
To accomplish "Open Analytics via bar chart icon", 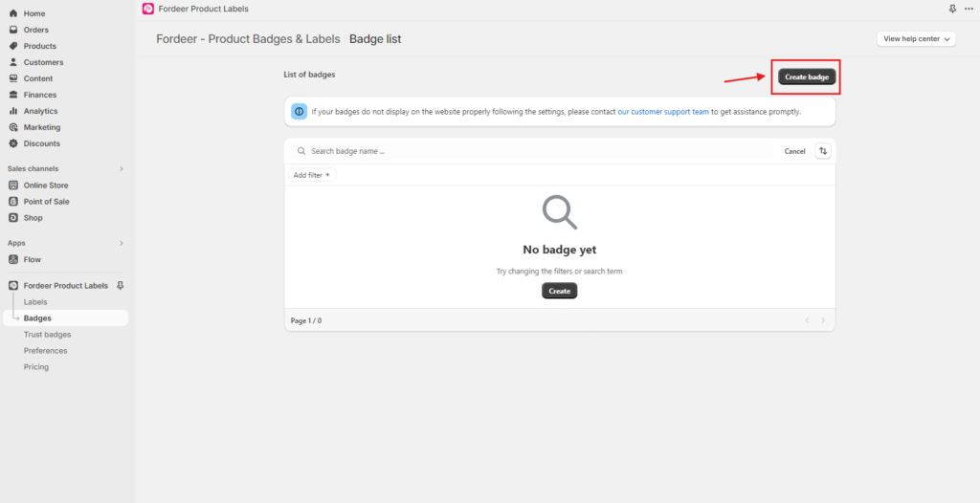I will coord(13,111).
